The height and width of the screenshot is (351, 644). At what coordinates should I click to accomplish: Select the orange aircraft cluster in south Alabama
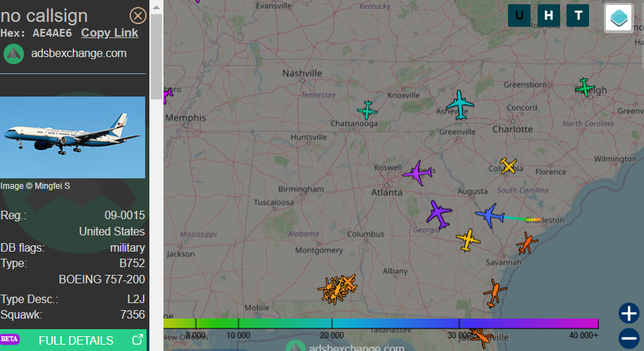(338, 289)
